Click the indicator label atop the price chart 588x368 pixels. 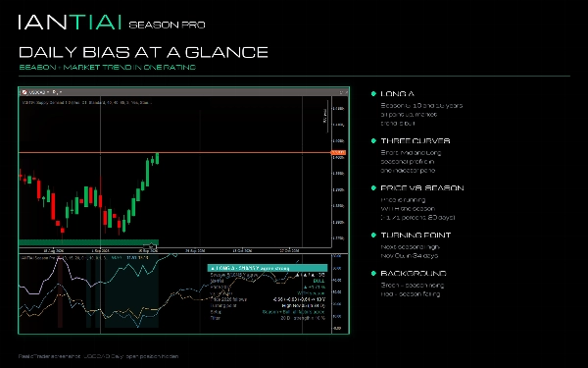(x=86, y=102)
